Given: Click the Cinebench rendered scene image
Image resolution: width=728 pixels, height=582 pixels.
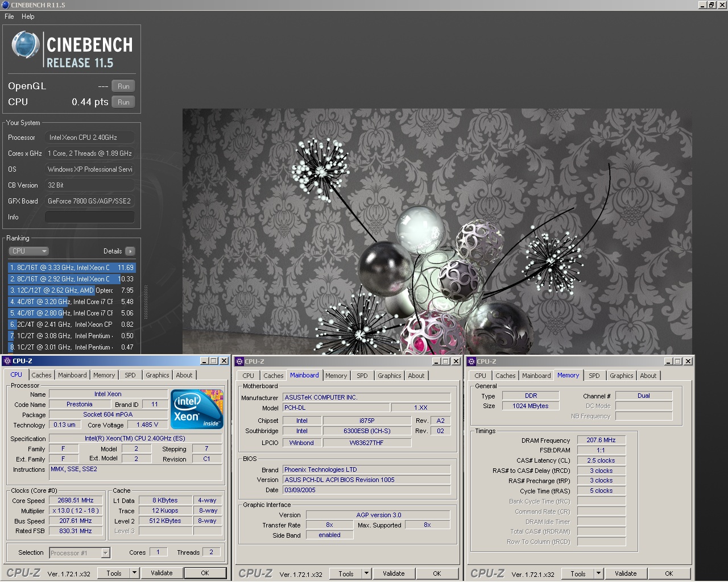Looking at the screenshot, I should [x=437, y=232].
